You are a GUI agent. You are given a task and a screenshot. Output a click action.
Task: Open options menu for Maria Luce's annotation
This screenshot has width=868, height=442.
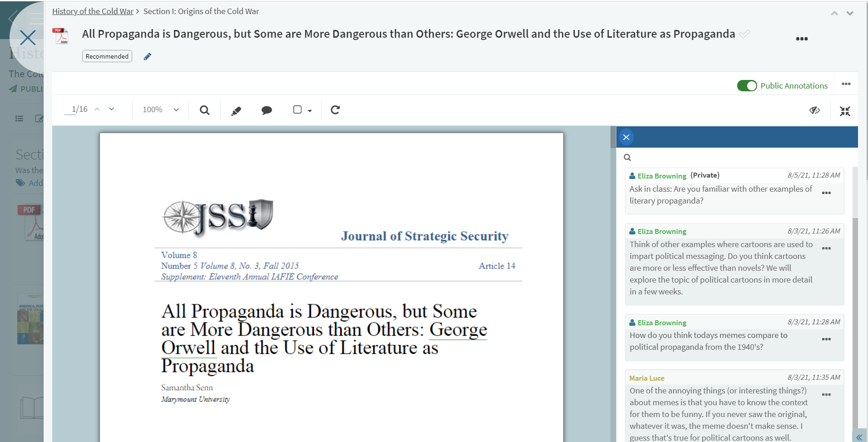pos(826,394)
